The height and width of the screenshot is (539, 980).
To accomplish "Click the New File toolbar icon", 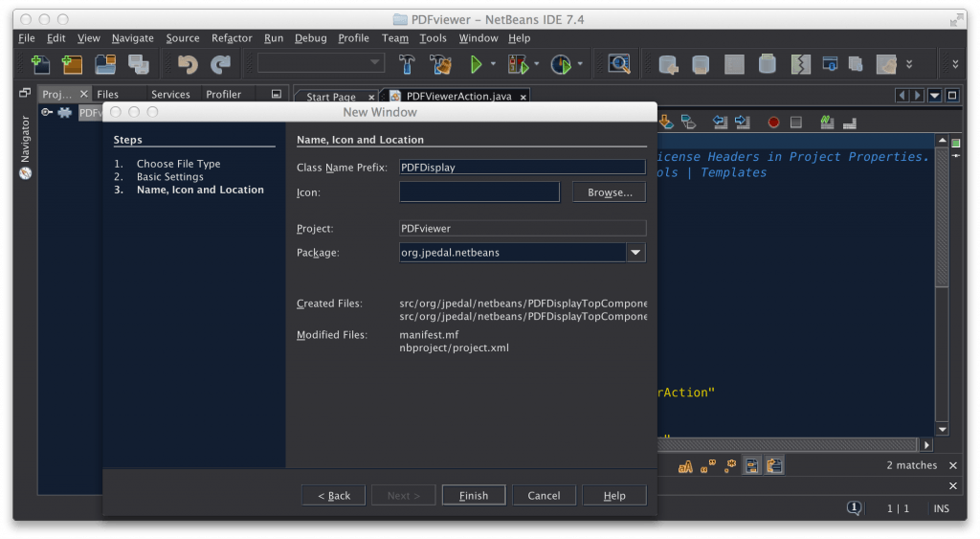I will tap(40, 64).
